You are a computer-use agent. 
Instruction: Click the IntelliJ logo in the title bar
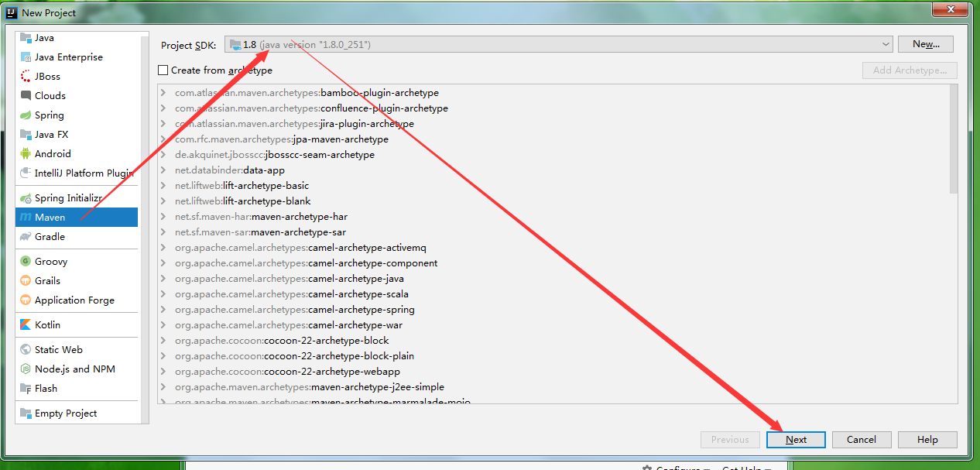point(11,12)
